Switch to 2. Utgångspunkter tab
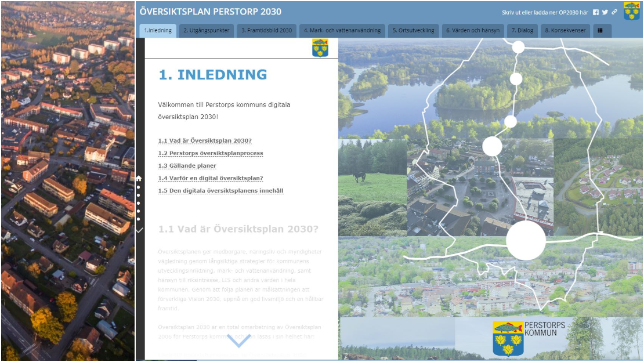This screenshot has height=362, width=644. pos(207,30)
